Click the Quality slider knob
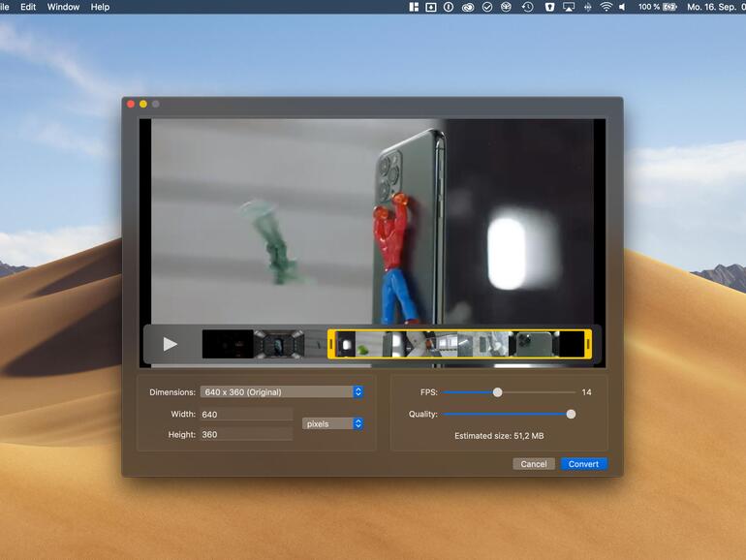746x560 pixels. click(571, 414)
